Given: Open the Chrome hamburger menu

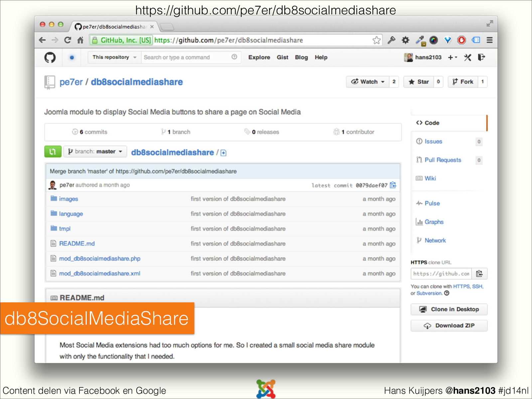Looking at the screenshot, I should pos(489,40).
